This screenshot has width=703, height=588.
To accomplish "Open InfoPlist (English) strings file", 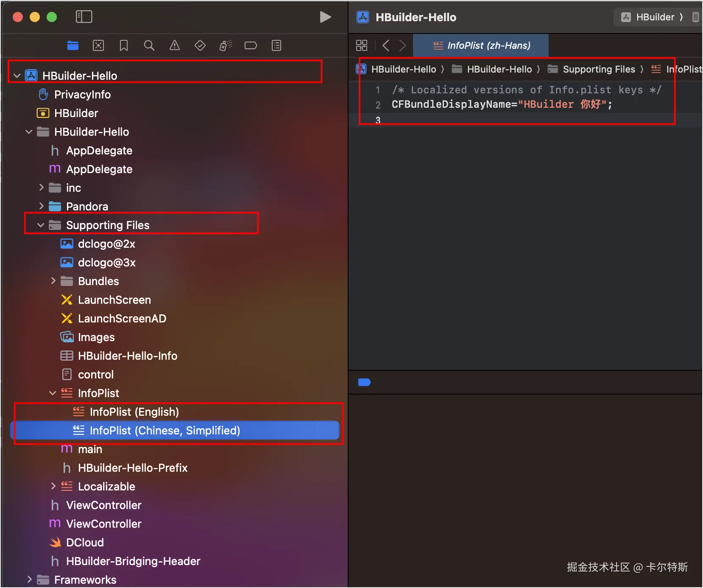I will (134, 412).
